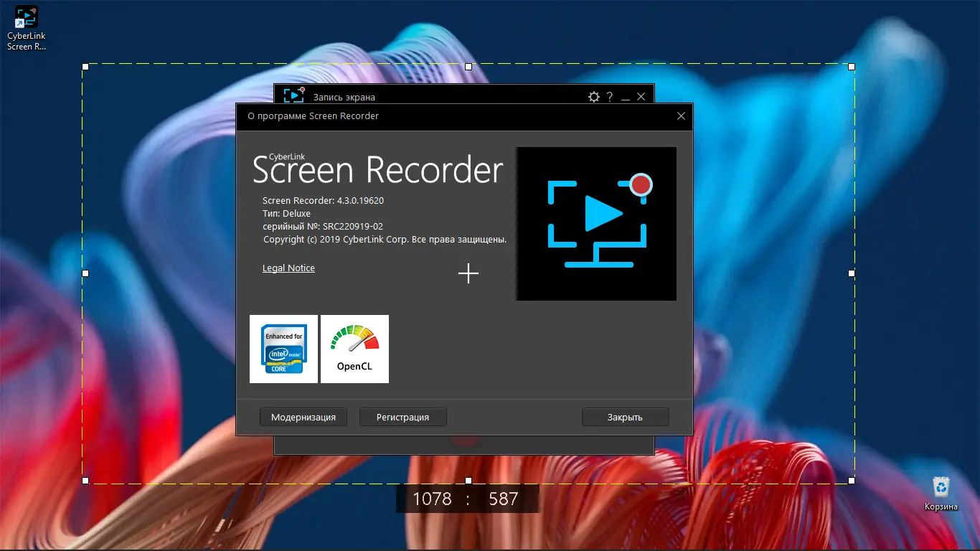Click the large Screen Recorder logo image
This screenshot has width=980, height=551.
[x=596, y=224]
